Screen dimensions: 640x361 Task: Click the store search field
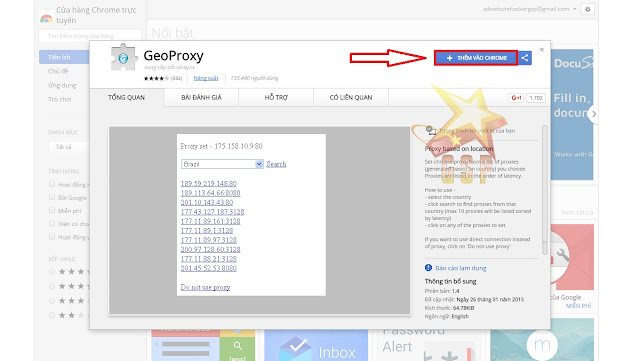tap(90, 36)
